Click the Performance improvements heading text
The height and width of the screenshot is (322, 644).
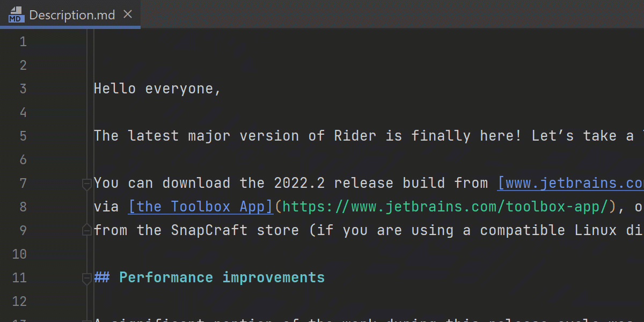coord(222,277)
